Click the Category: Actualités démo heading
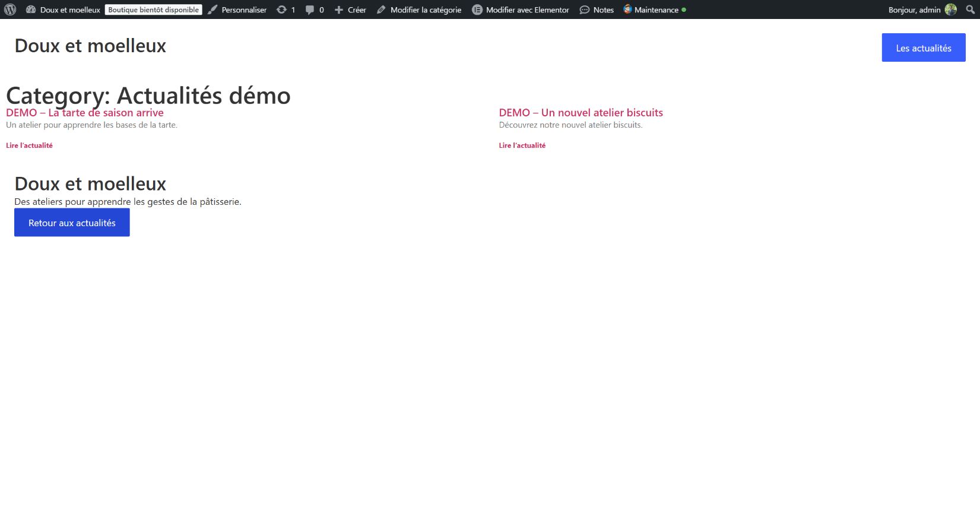 [x=148, y=96]
